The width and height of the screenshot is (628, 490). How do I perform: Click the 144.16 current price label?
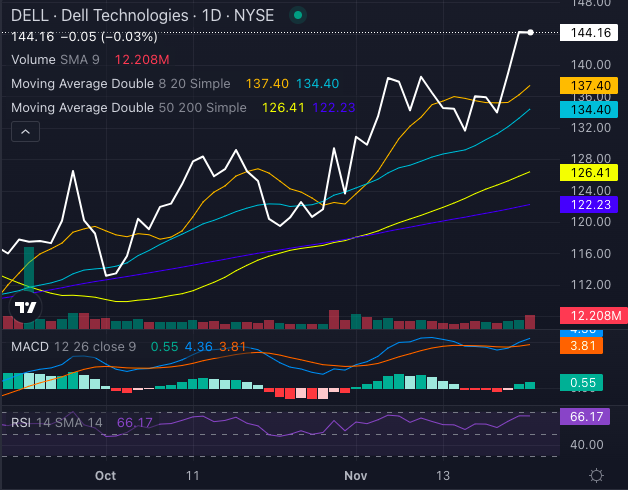point(588,32)
